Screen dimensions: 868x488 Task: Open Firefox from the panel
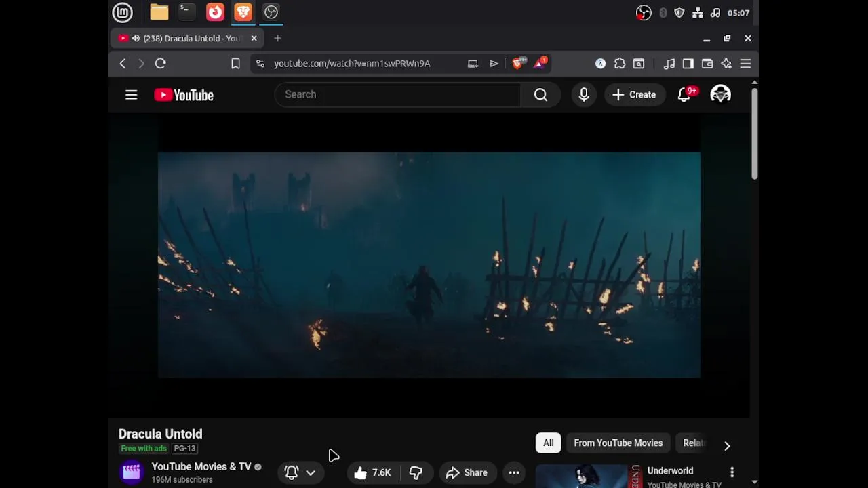[215, 12]
